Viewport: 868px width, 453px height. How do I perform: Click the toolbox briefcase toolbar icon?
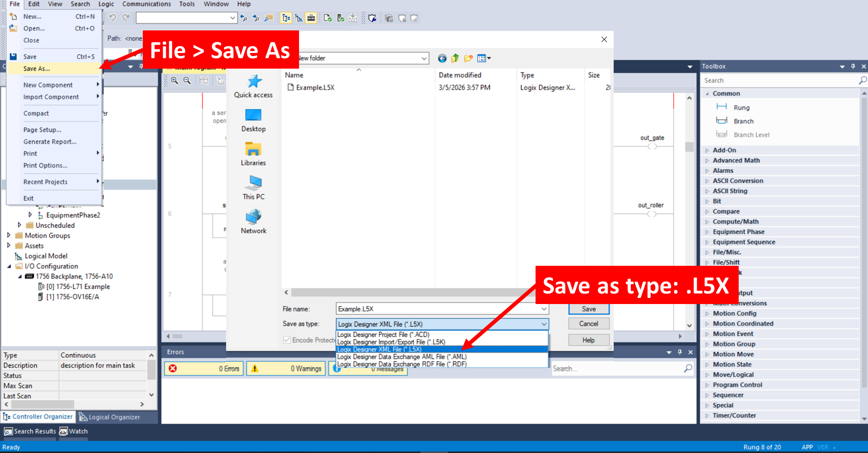point(311,18)
